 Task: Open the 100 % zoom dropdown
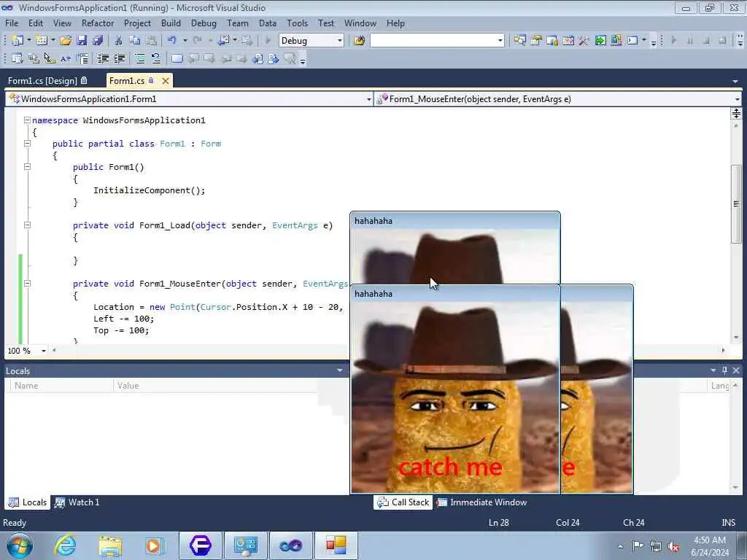(43, 351)
